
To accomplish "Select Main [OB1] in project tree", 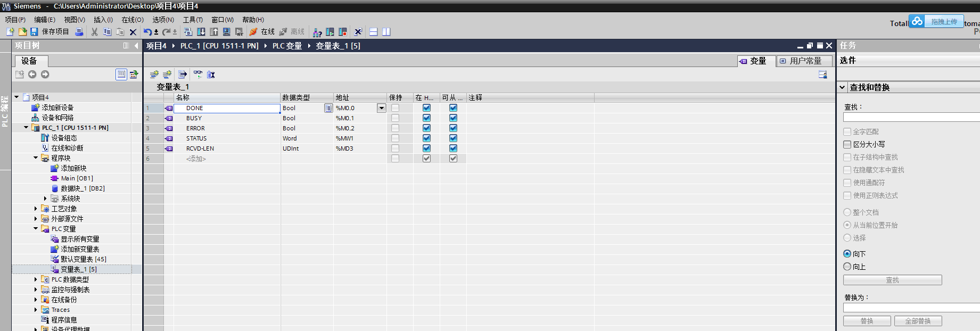I will [x=77, y=178].
